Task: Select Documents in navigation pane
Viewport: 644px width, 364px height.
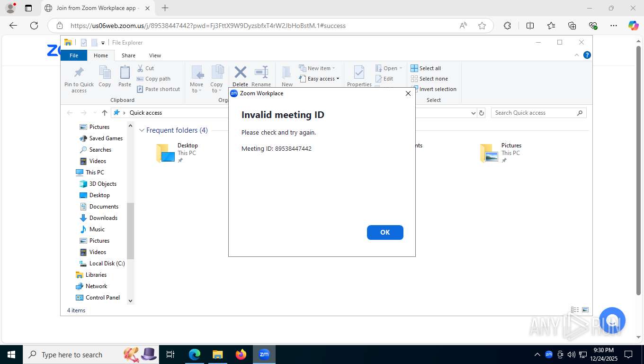Action: [99, 207]
